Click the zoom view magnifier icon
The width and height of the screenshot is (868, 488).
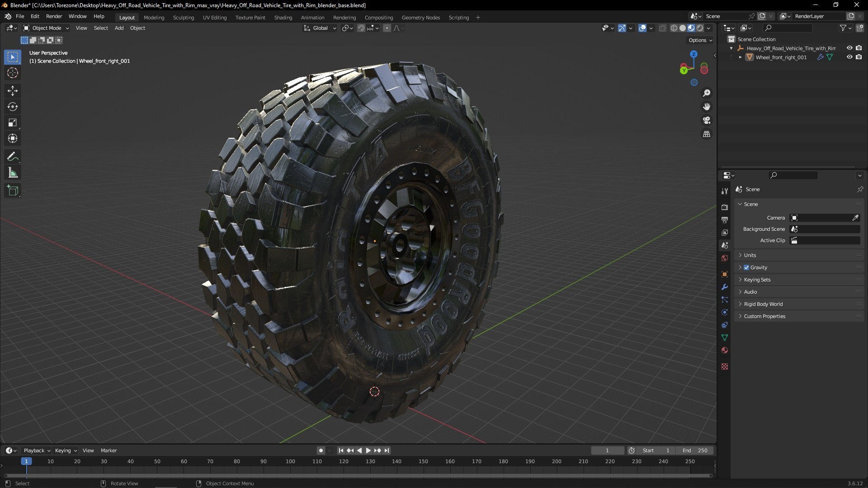click(x=707, y=93)
